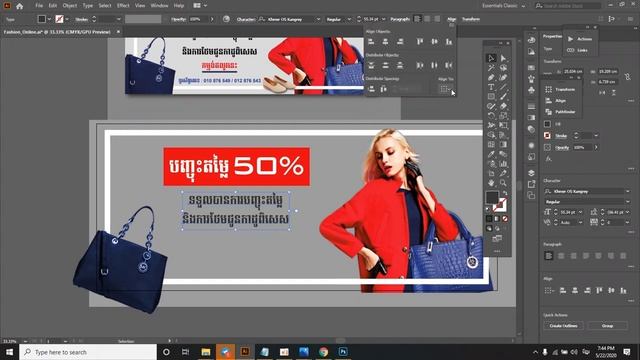This screenshot has width=640, height=360.
Task: Click horizontal align center in floating Align panel
Action: [385, 42]
